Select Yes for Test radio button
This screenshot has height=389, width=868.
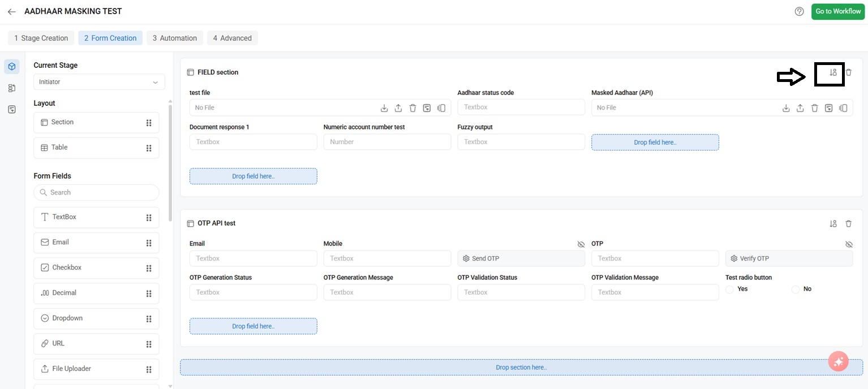(x=730, y=289)
